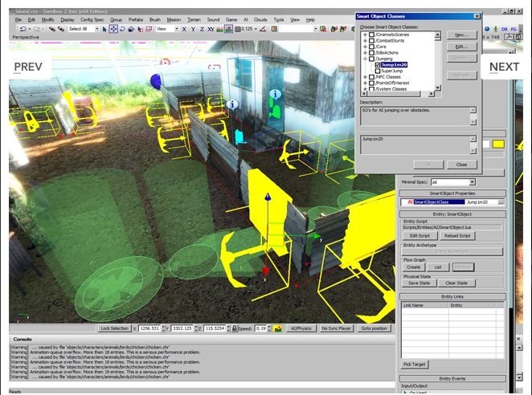Viewport: 532px width, 395px height.
Task: Open the View coordinate system dropdown
Action: point(177,29)
